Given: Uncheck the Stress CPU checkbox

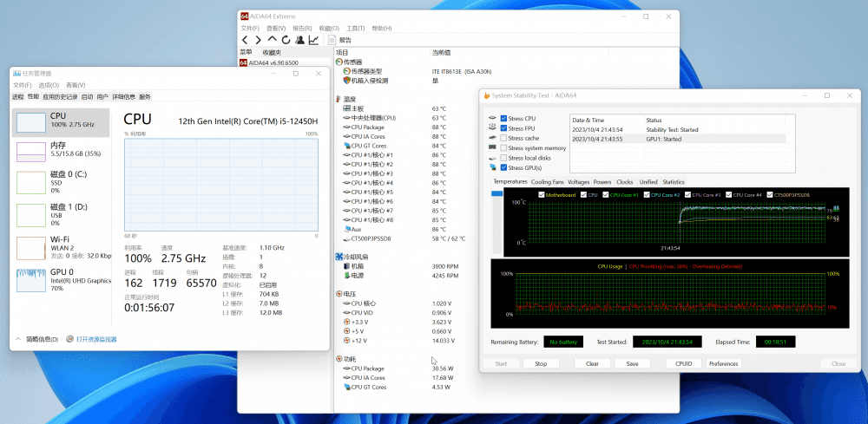Looking at the screenshot, I should click(x=503, y=118).
